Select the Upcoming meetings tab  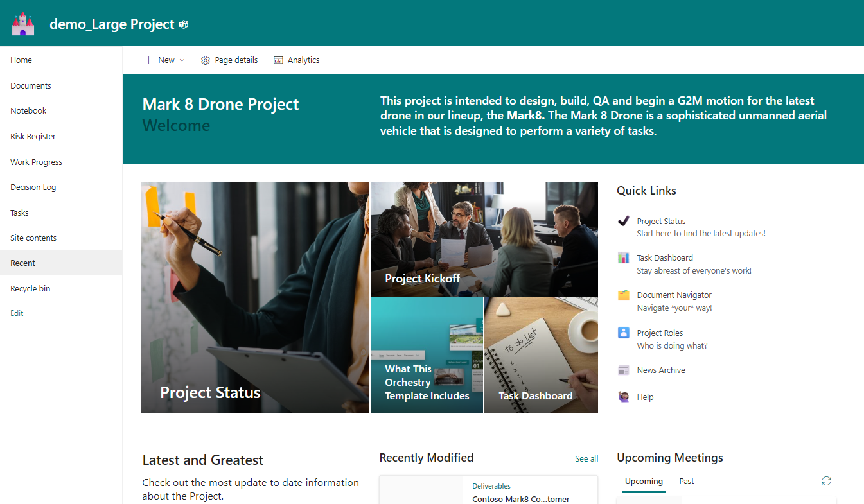(644, 481)
